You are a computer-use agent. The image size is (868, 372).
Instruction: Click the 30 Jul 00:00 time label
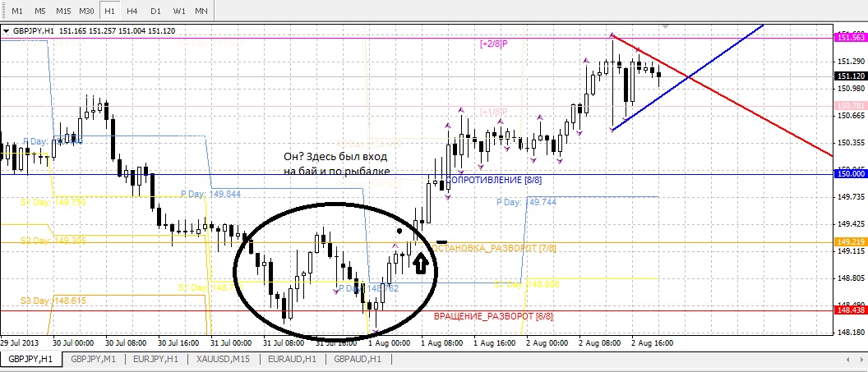tap(74, 342)
